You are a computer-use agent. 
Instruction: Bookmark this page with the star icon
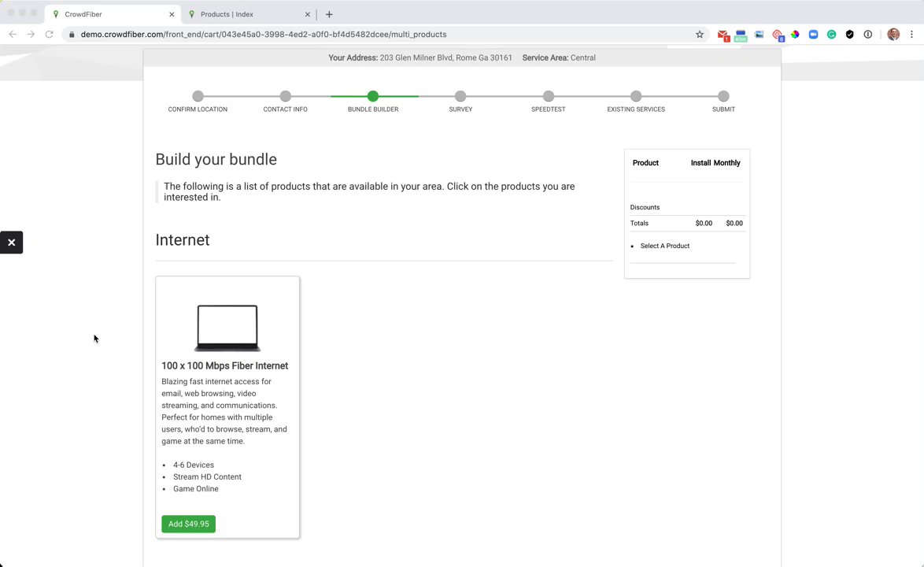pos(699,35)
